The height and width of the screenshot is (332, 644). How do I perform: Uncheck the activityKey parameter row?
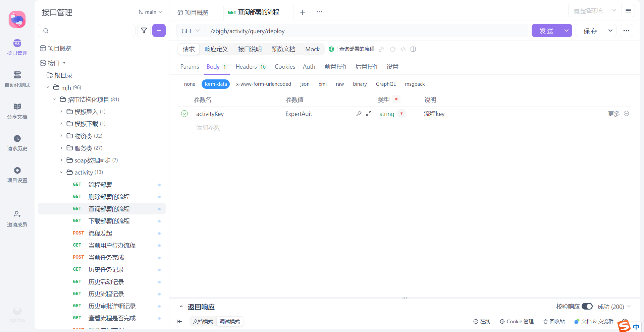(x=184, y=114)
